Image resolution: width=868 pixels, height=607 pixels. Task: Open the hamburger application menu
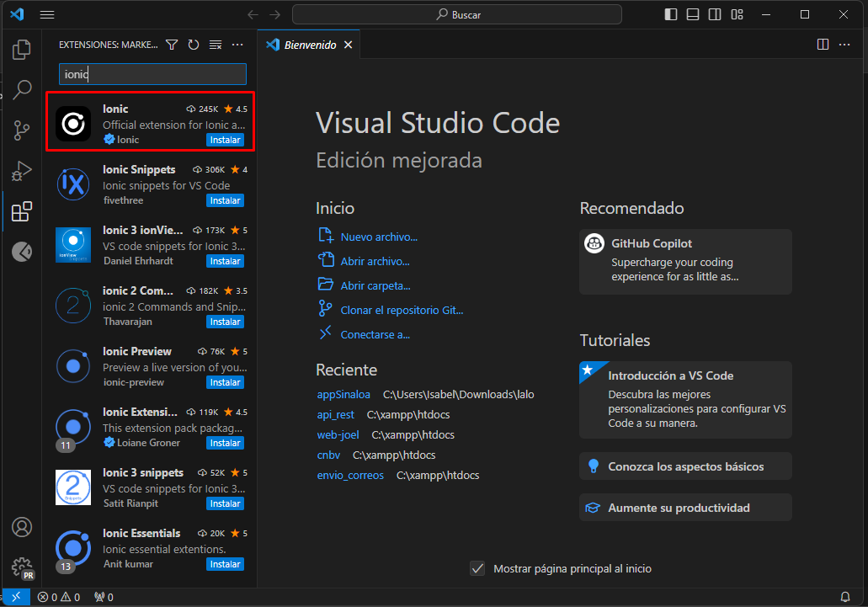point(47,15)
